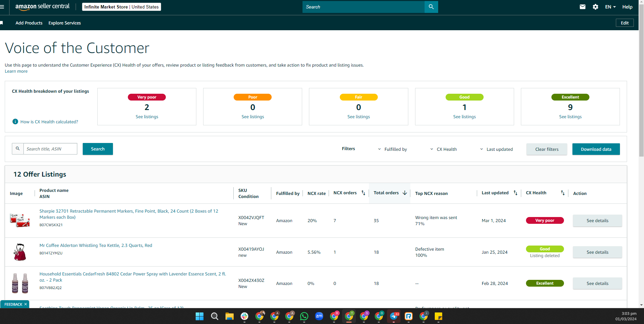This screenshot has height=324, width=644.
Task: Click the magnifier search button in header
Action: click(x=431, y=7)
